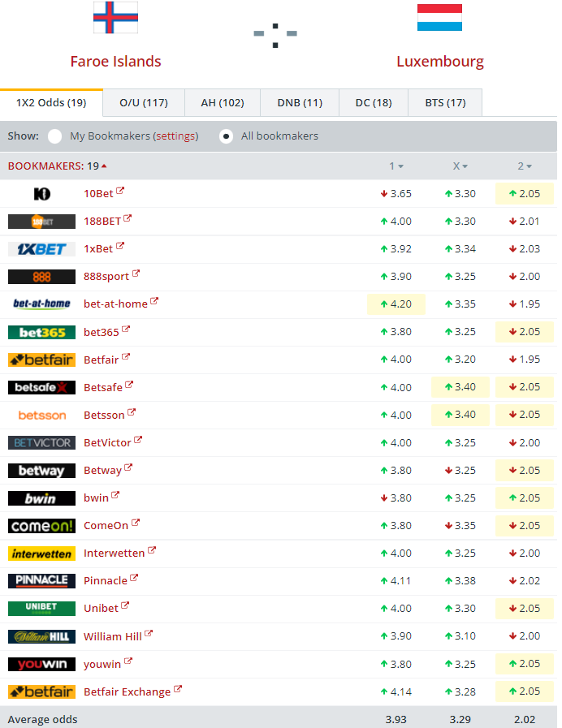562x728 pixels.
Task: Click the Pinnacle bookmaker logo
Action: pos(41,581)
